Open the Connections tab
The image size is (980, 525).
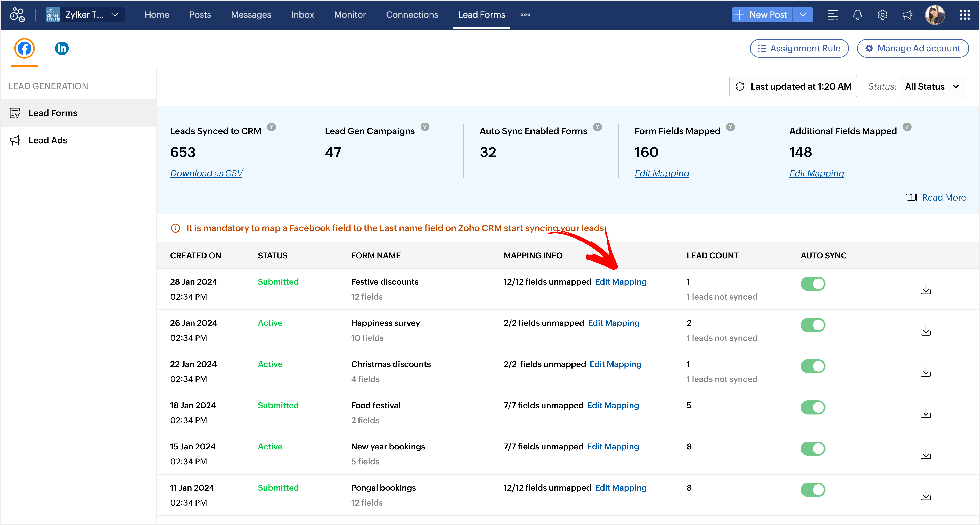pyautogui.click(x=412, y=15)
